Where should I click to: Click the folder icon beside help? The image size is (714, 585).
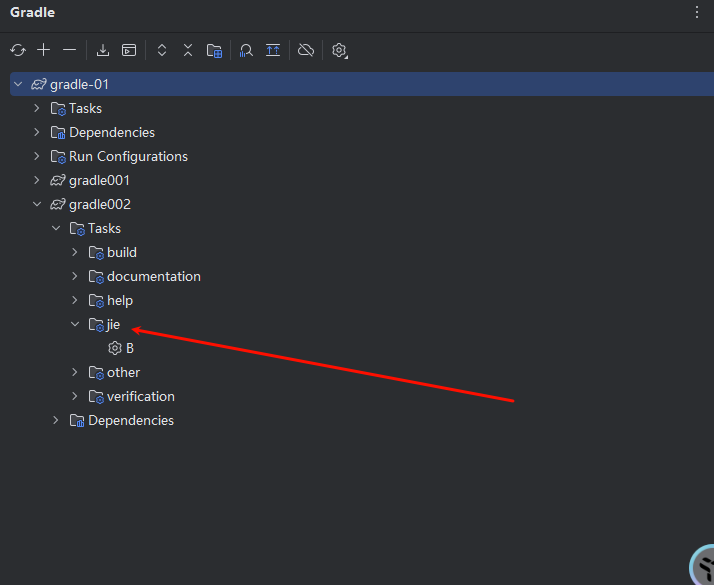pos(96,301)
